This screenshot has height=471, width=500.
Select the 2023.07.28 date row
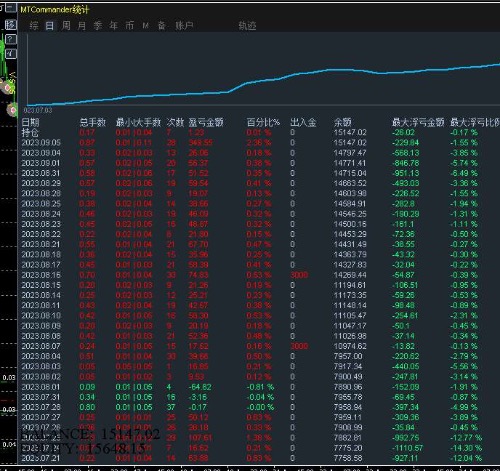[x=41, y=407]
